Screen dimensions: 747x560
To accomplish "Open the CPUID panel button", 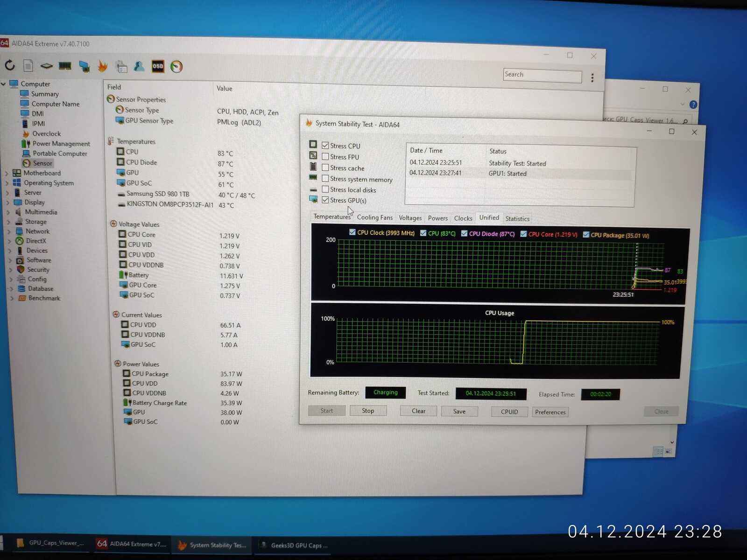I will tap(509, 412).
